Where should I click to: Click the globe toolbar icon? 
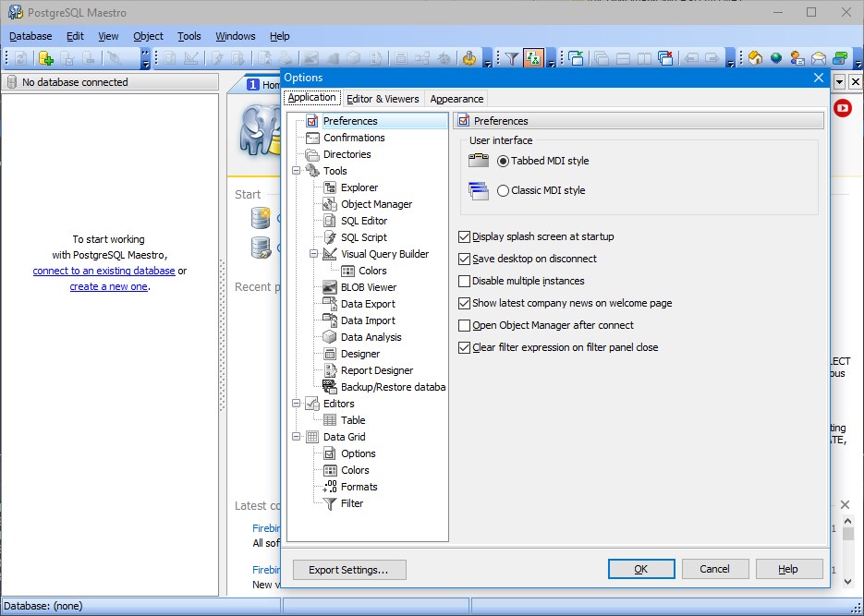click(x=776, y=58)
